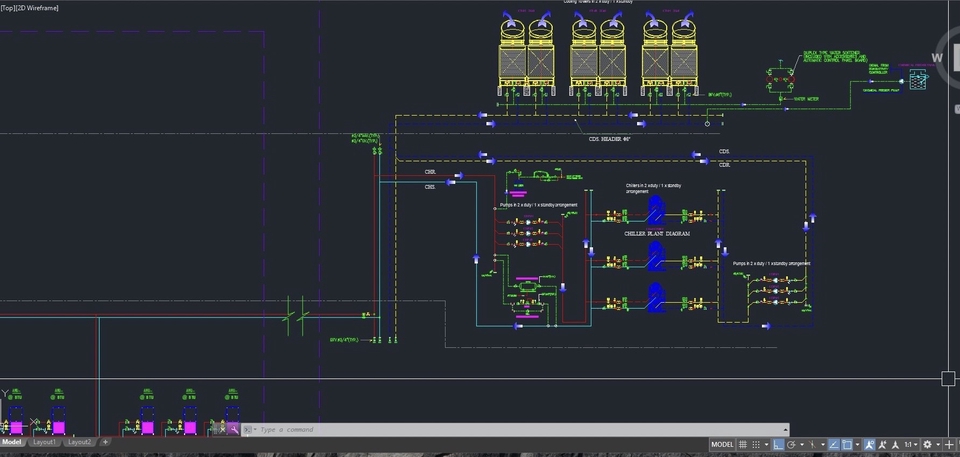Open polar tracking angle dropdown arrow

click(802, 445)
